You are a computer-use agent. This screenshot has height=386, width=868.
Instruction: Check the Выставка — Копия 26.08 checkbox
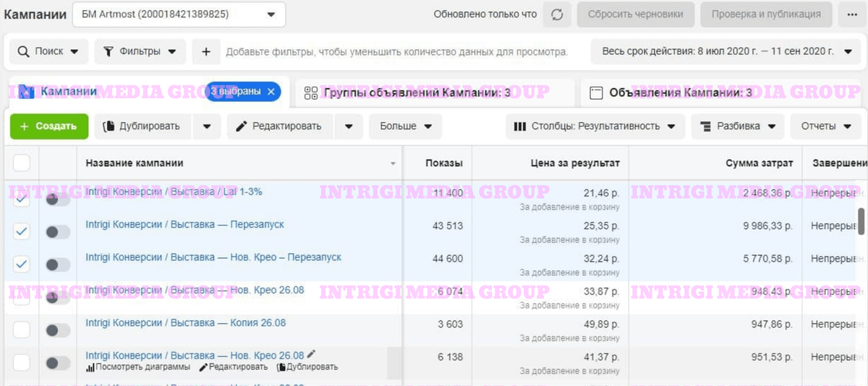tap(22, 330)
